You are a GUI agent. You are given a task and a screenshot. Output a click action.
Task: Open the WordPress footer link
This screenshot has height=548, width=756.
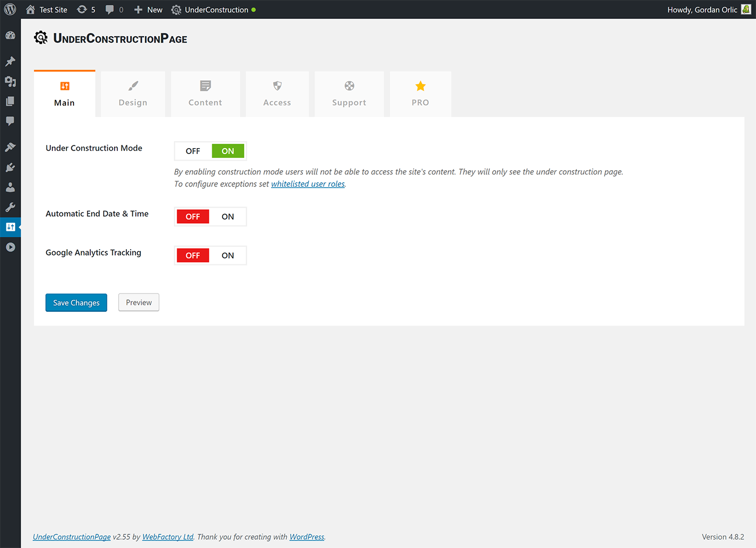point(307,537)
